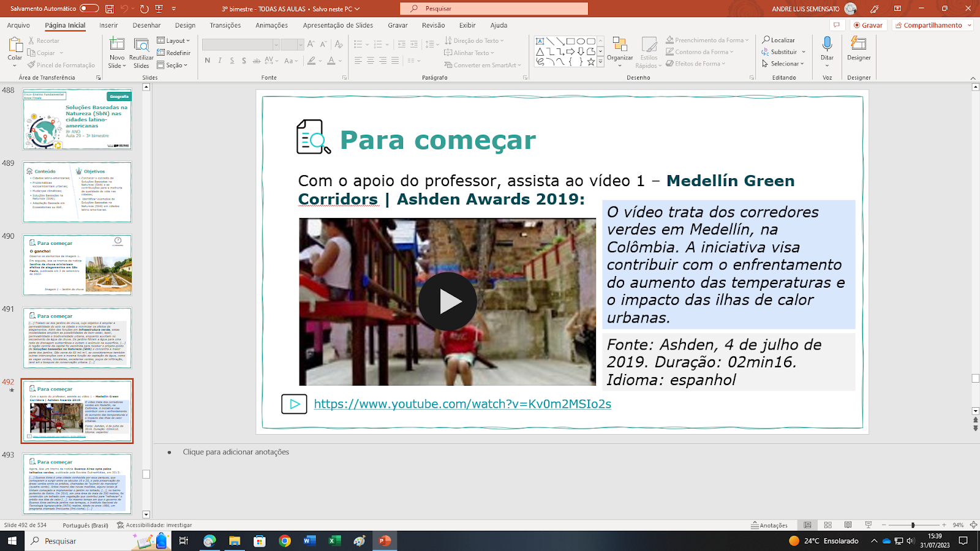Adjust the zoom slider handle
The height and width of the screenshot is (551, 980).
pos(913,525)
